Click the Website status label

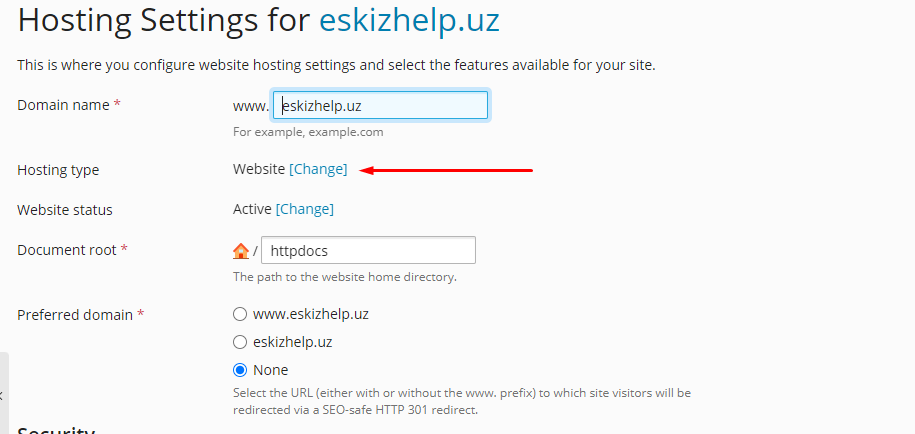[65, 210]
